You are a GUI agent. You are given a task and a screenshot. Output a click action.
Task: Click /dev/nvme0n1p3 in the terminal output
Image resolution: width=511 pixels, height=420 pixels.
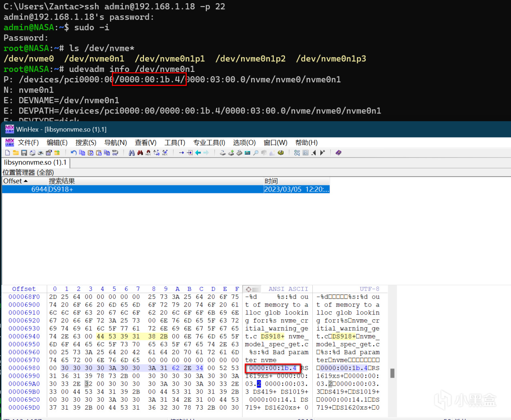pyautogui.click(x=331, y=59)
